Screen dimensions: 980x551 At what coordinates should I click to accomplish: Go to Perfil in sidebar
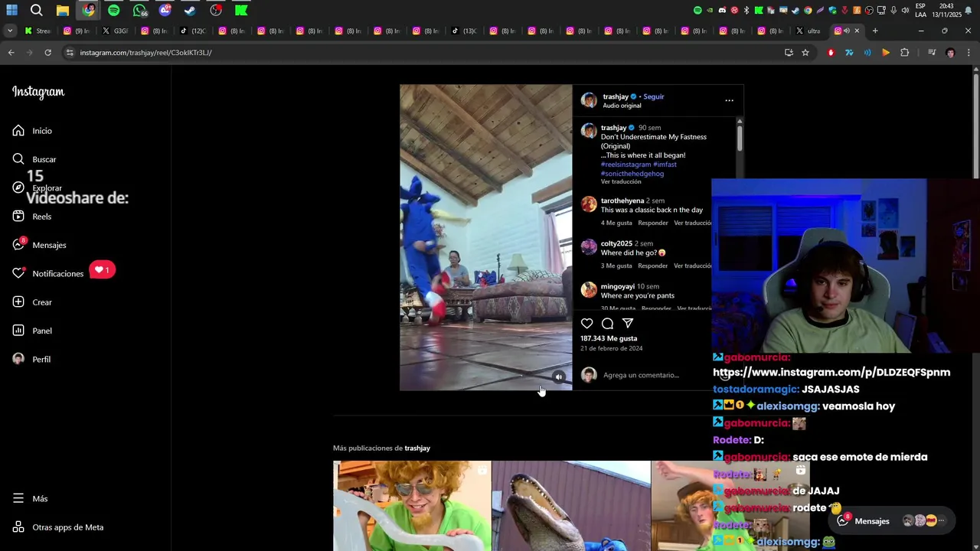point(31,359)
